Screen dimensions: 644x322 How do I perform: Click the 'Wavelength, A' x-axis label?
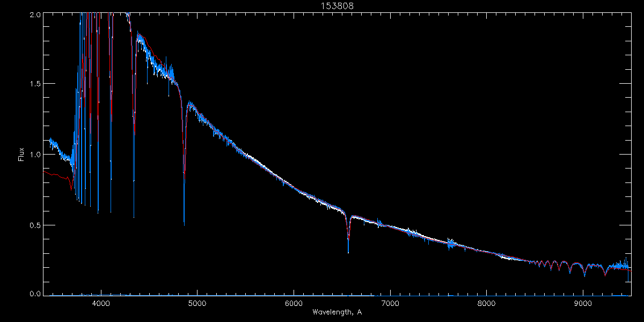(337, 312)
